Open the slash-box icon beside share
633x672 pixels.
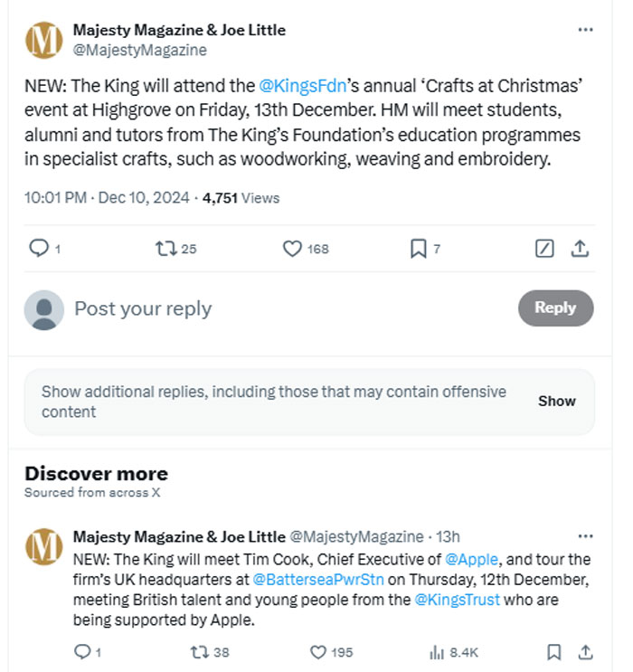coord(544,249)
